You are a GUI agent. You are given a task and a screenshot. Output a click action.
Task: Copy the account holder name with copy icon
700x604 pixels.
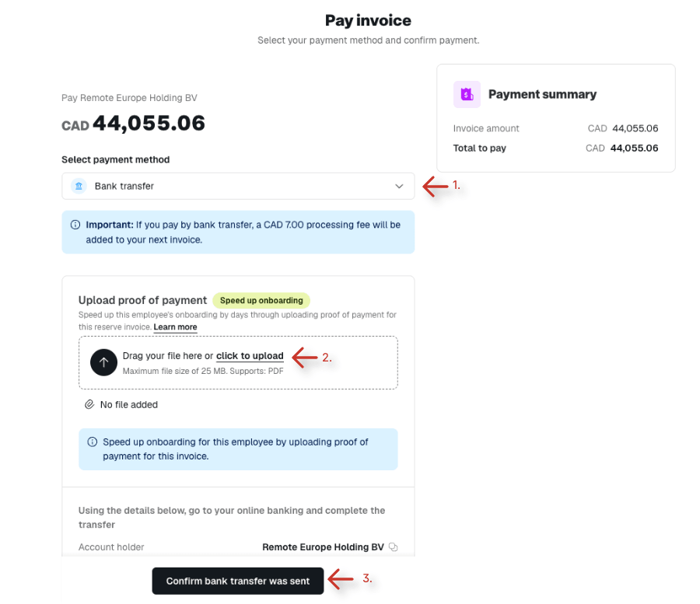394,547
